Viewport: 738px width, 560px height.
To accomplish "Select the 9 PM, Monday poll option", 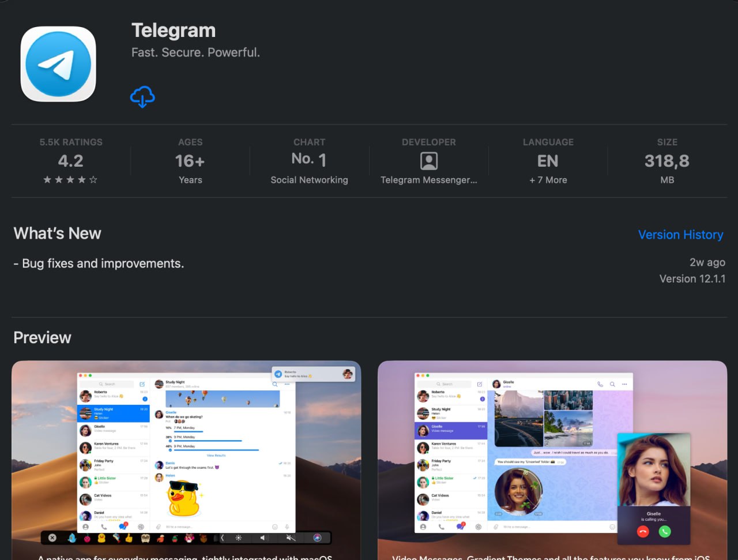I will (184, 437).
